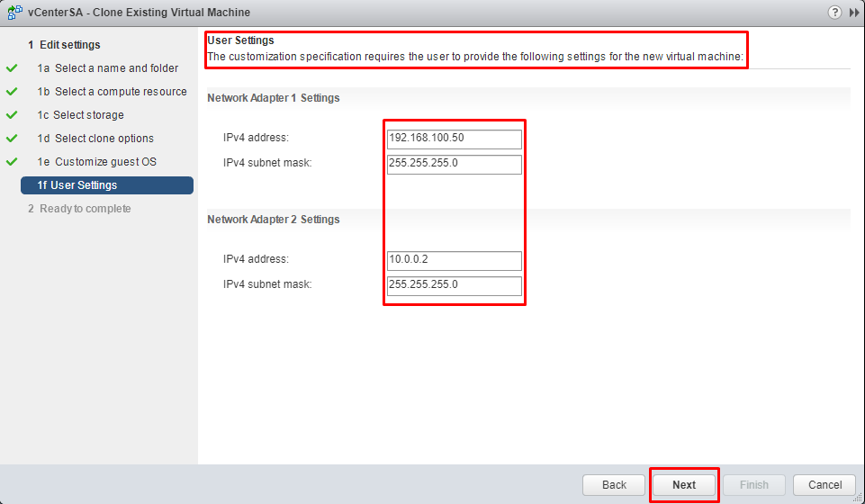Go to step 1a Select a name and folder
This screenshot has height=504, width=865.
tap(108, 68)
